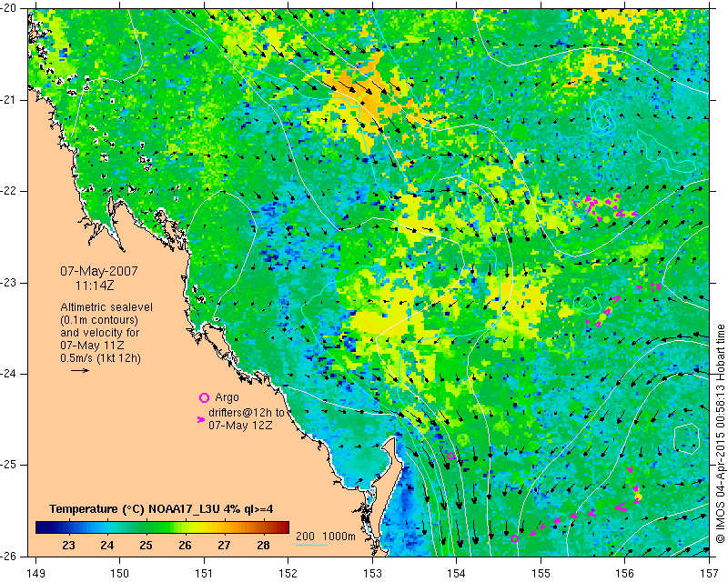Click the 'drifters@12h to' legend label
This screenshot has height=582, width=728.
click(x=246, y=413)
